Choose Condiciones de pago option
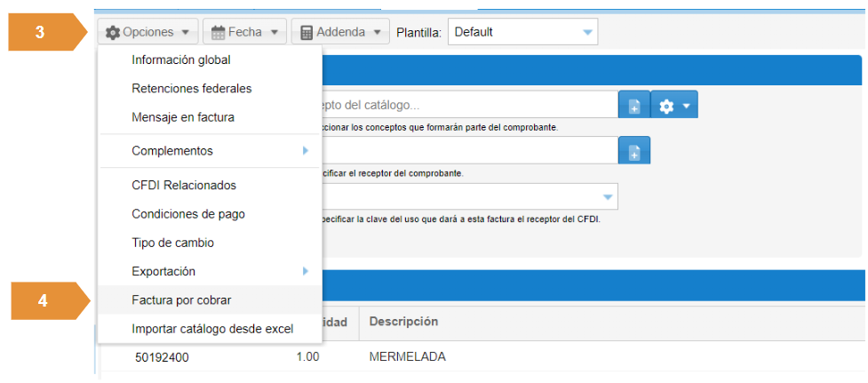868x383 pixels. 188,214
